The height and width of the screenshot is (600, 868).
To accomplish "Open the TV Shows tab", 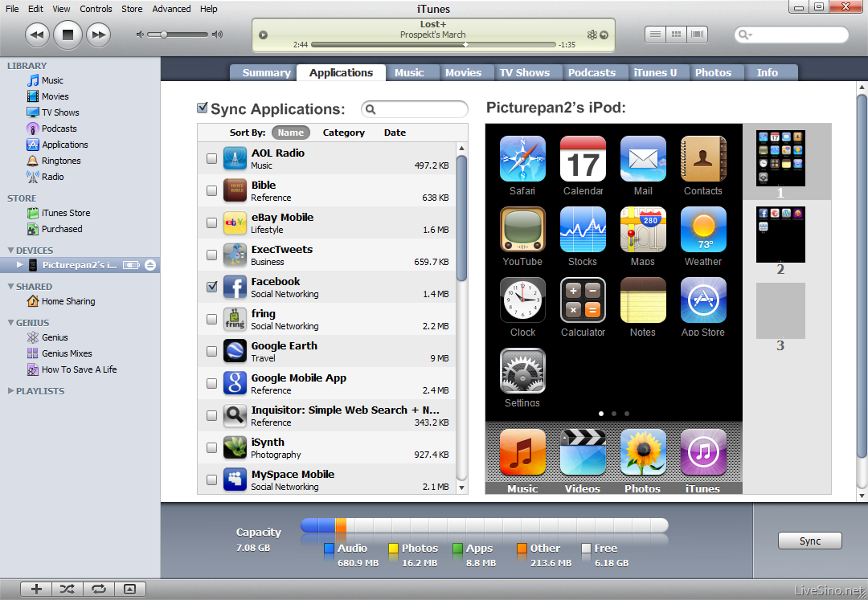I will pyautogui.click(x=525, y=72).
